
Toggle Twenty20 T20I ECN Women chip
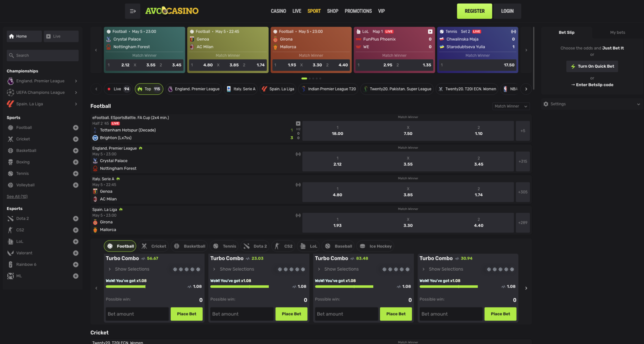(467, 89)
